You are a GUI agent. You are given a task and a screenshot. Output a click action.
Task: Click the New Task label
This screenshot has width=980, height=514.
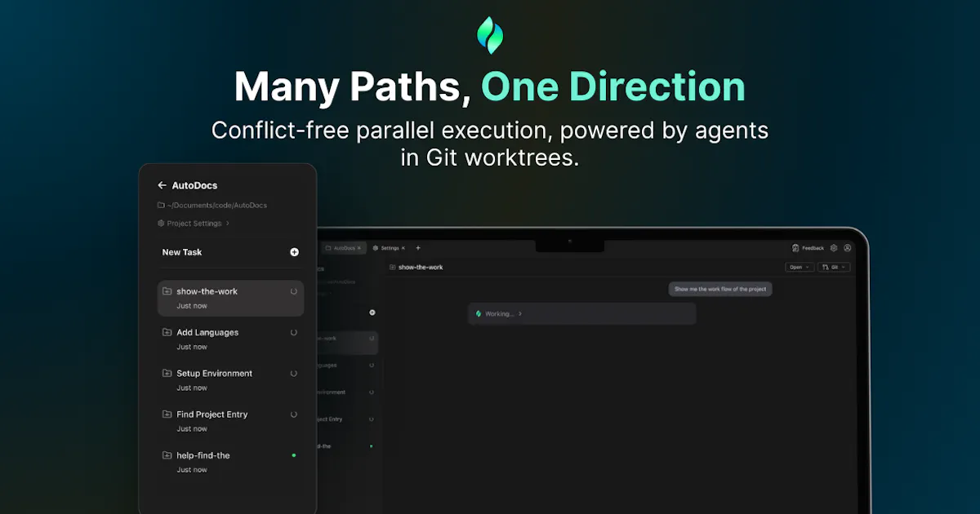[182, 252]
